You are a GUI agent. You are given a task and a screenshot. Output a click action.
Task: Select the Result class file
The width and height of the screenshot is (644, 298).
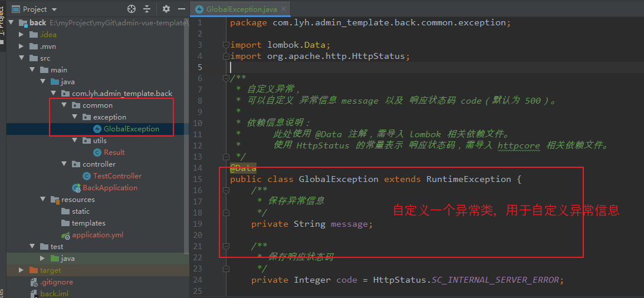pyautogui.click(x=114, y=153)
